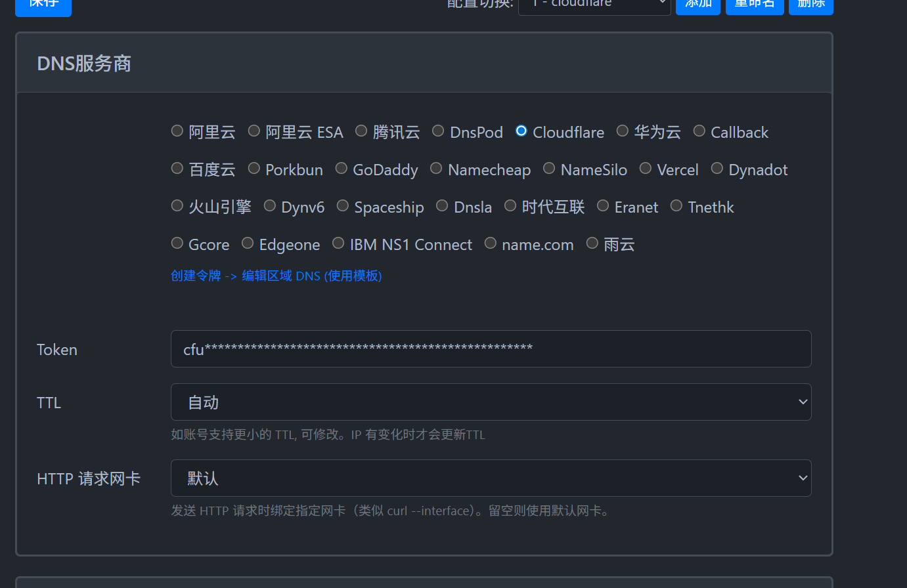Open the 配置切换 configuration selector
Viewport: 907px width, 588px height.
point(594,5)
